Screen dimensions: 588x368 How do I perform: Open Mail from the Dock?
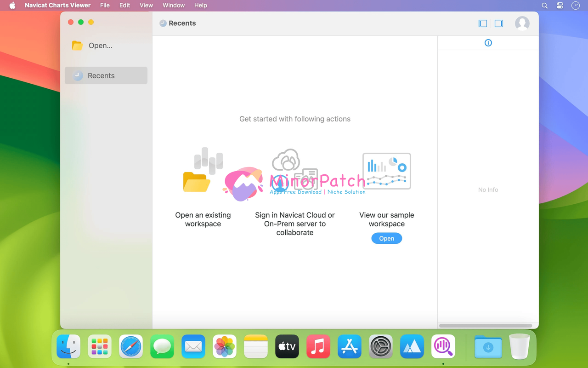pyautogui.click(x=193, y=346)
